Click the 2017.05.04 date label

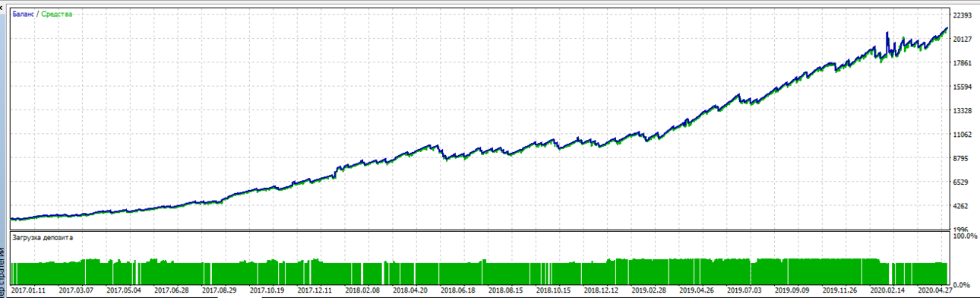[x=125, y=290]
